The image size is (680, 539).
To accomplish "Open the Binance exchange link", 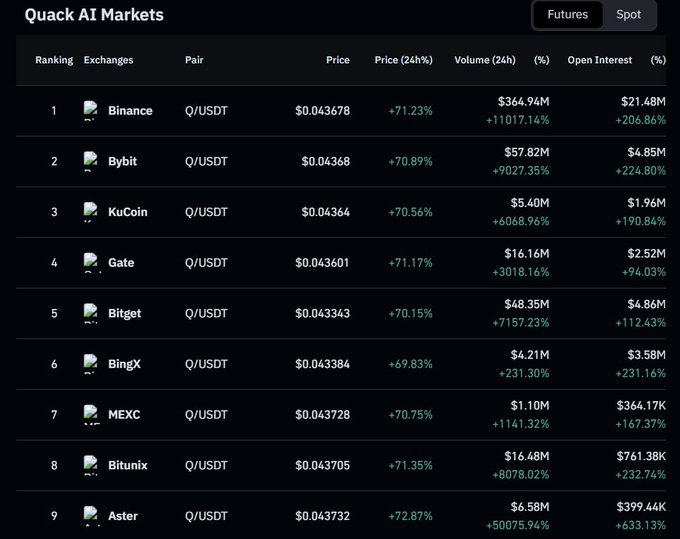I will pos(130,111).
